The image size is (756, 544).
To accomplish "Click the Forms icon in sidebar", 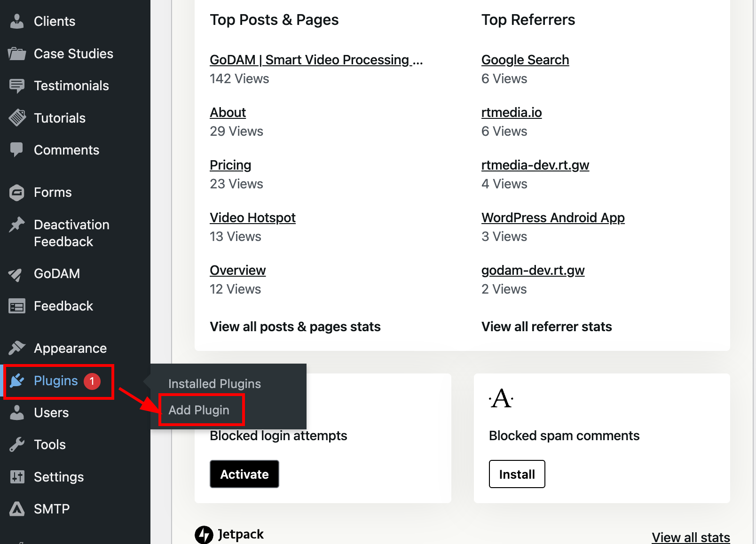I will [17, 193].
